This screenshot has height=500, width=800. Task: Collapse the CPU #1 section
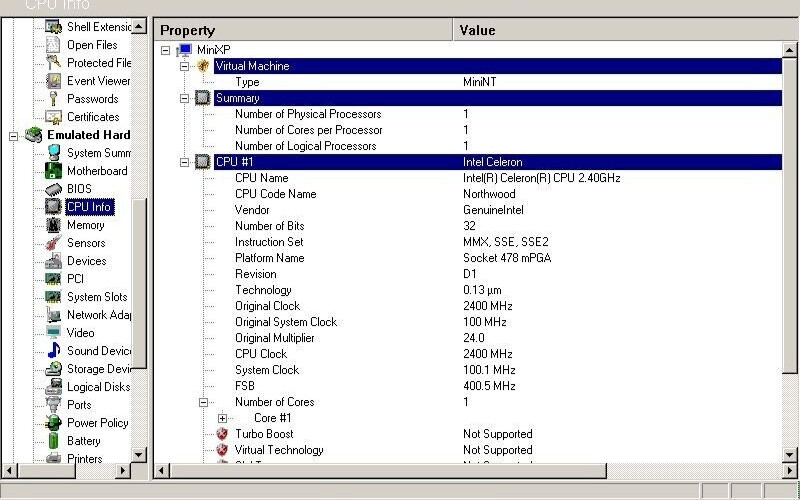185,162
